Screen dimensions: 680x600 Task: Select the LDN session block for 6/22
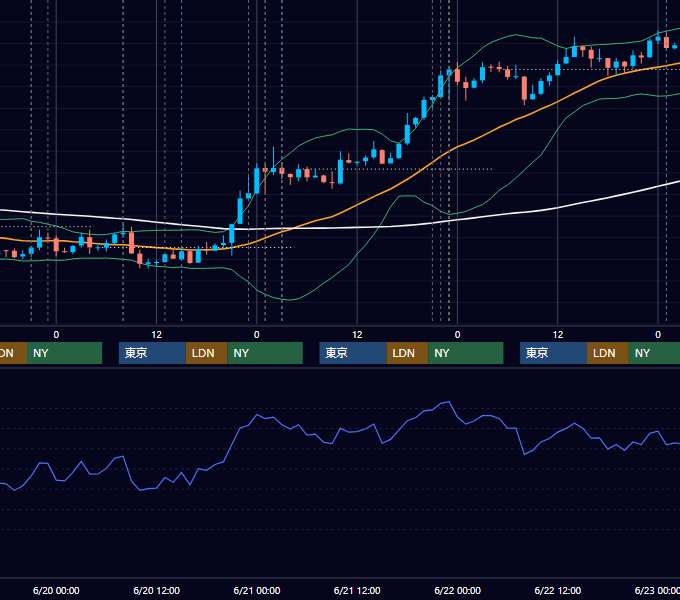608,353
